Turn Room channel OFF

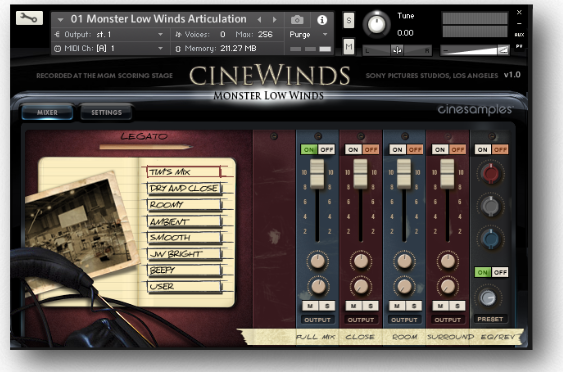[415, 150]
